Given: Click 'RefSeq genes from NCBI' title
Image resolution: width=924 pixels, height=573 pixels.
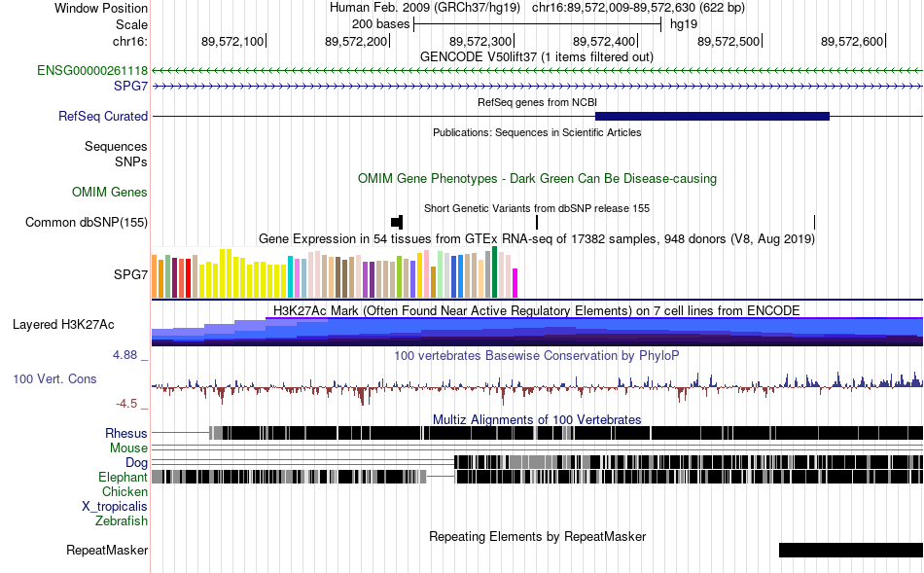Looking at the screenshot, I should (x=538, y=102).
